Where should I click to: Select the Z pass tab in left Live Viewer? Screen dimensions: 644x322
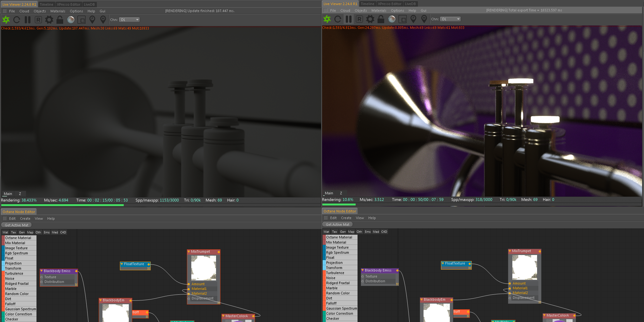tap(20, 194)
